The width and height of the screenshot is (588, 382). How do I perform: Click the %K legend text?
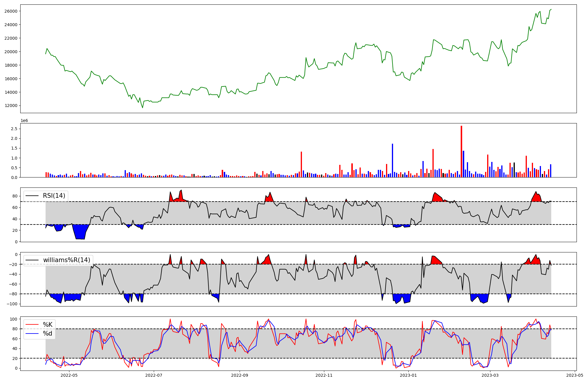tap(48, 324)
